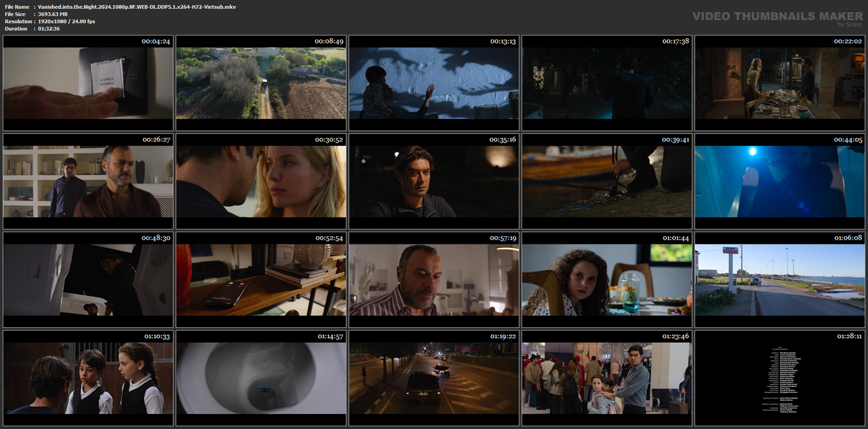Screen dimensions: 868x429
Task: Select the bookshelf scene thumbnail at 00:26:27
Action: coord(88,181)
